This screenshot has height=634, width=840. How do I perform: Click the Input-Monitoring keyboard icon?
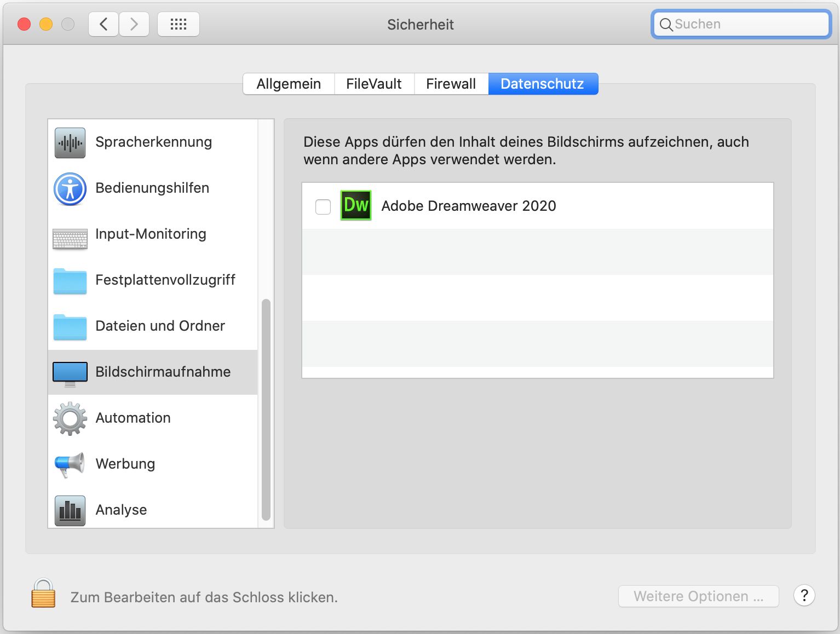pyautogui.click(x=70, y=239)
